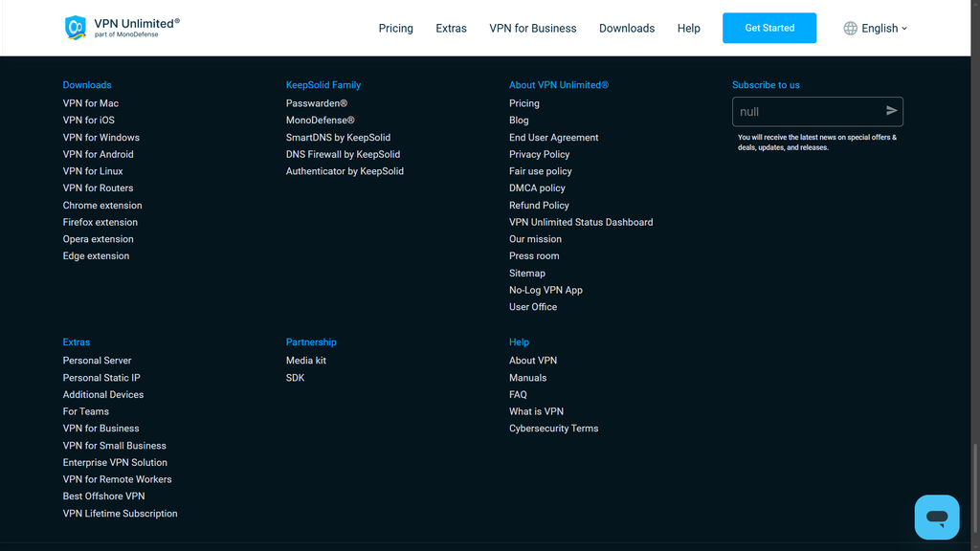Image resolution: width=980 pixels, height=551 pixels.
Task: Open About VPN link
Action: pos(532,361)
